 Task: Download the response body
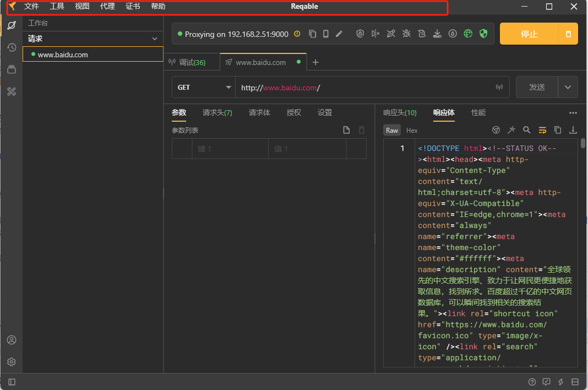point(573,130)
